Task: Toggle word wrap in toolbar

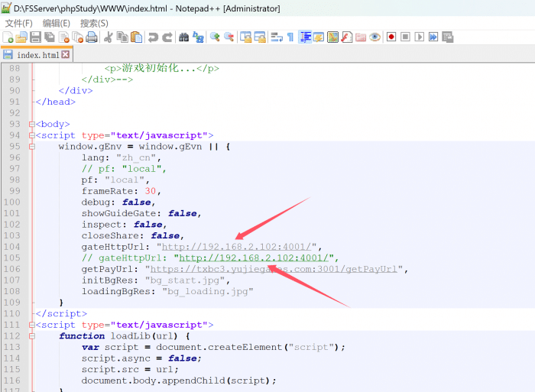Action: click(276, 37)
